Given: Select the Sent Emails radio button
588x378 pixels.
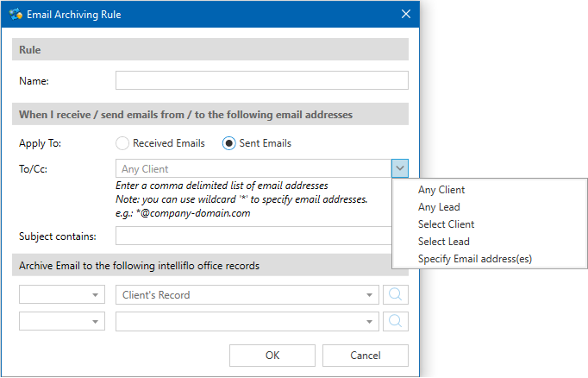Looking at the screenshot, I should click(229, 143).
